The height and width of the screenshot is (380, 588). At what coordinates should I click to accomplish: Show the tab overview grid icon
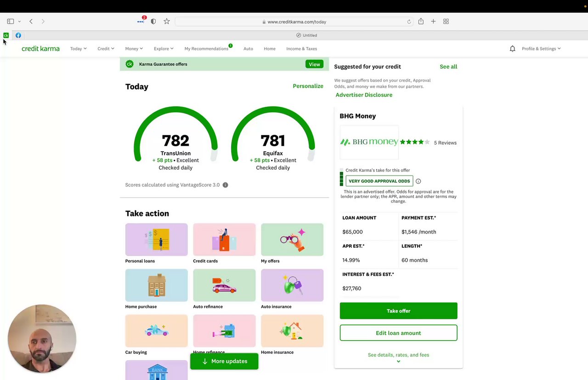click(x=446, y=22)
